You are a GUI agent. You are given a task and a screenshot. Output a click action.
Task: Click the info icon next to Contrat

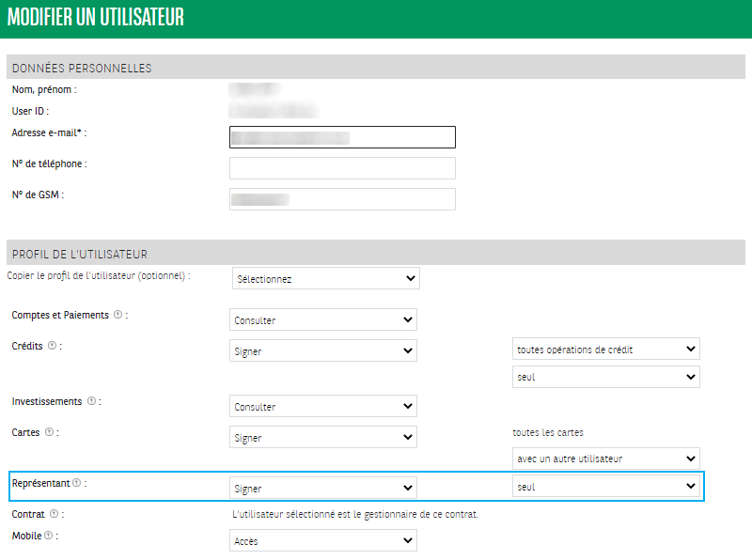click(54, 514)
